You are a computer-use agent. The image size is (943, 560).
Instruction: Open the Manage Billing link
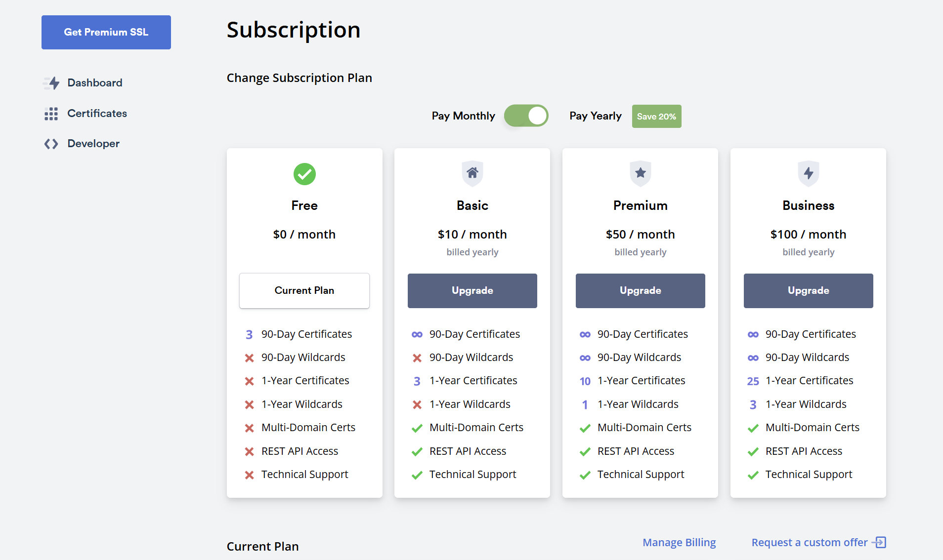[x=679, y=542]
